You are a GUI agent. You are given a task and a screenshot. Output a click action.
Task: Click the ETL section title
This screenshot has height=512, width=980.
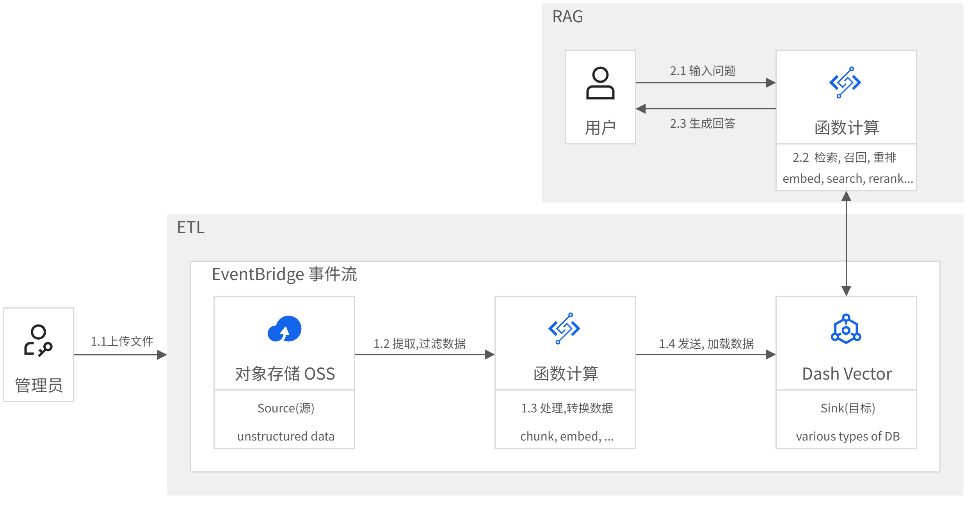pyautogui.click(x=190, y=227)
